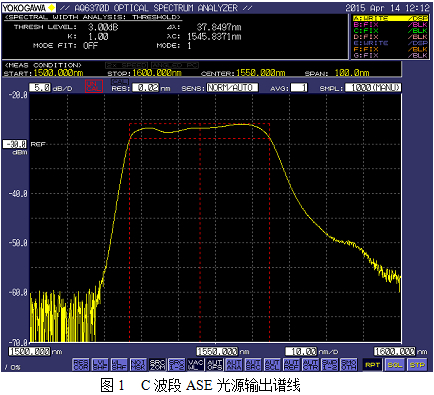Select trace E:WRITE in trace list
The height and width of the screenshot is (395, 434).
click(x=390, y=43)
